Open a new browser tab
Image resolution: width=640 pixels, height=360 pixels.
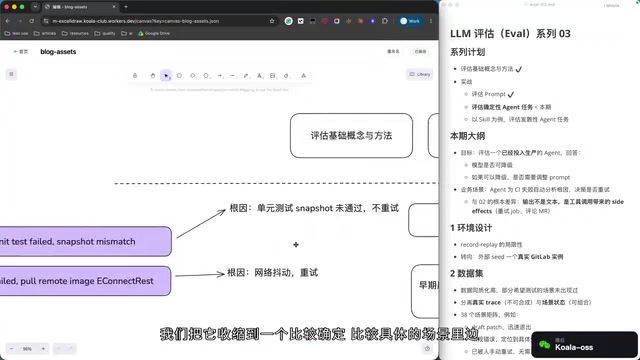[x=126, y=7]
